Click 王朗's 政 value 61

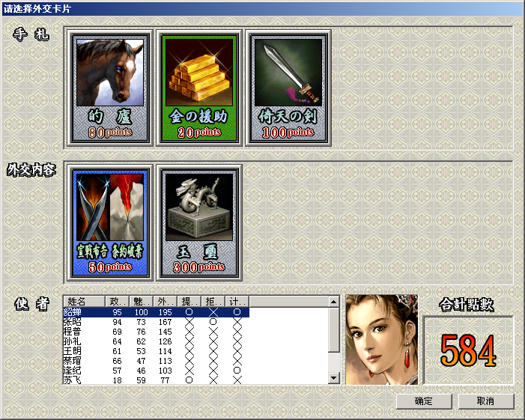pyautogui.click(x=117, y=351)
